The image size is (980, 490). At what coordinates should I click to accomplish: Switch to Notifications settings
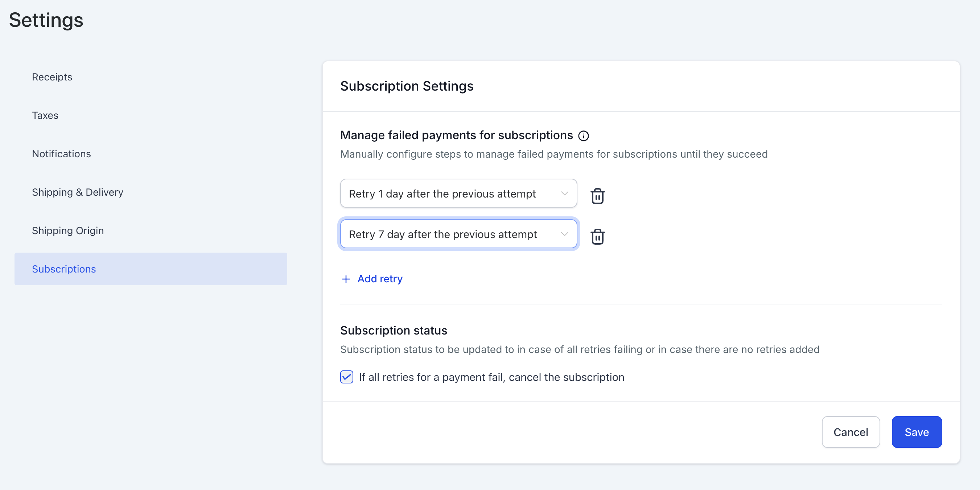coord(61,154)
